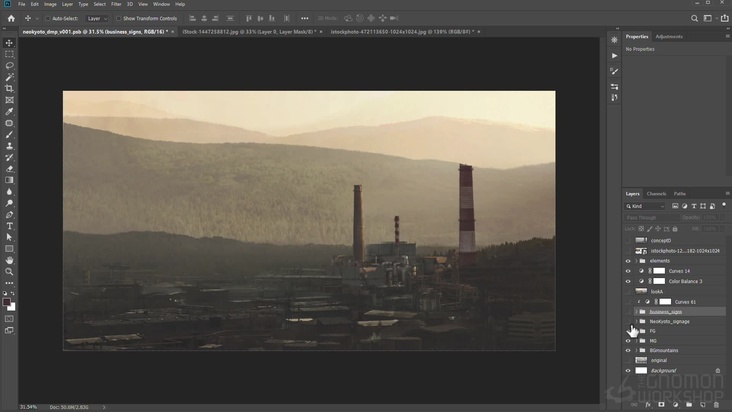Switch to the Channels tab
The image size is (732, 412).
(x=656, y=193)
